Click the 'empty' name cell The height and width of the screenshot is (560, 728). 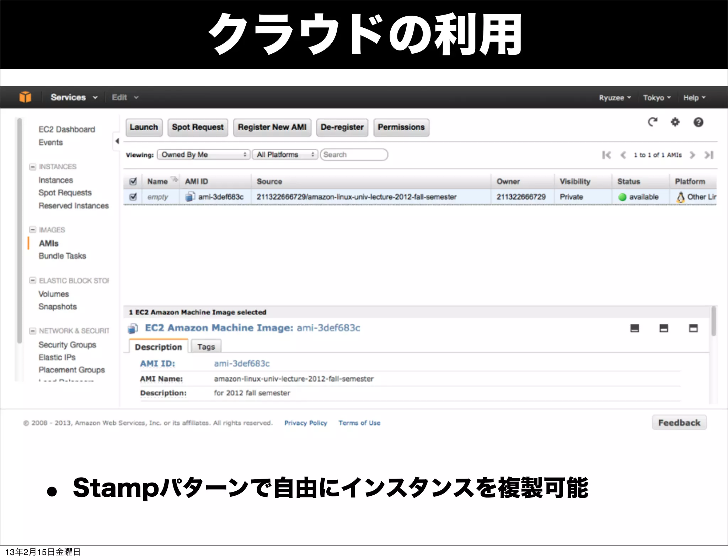coord(157,197)
